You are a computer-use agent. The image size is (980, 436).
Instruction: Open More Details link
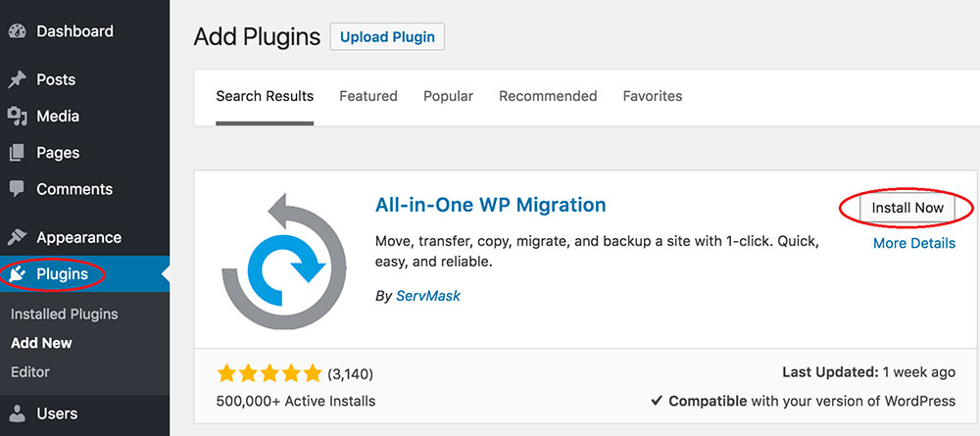914,243
